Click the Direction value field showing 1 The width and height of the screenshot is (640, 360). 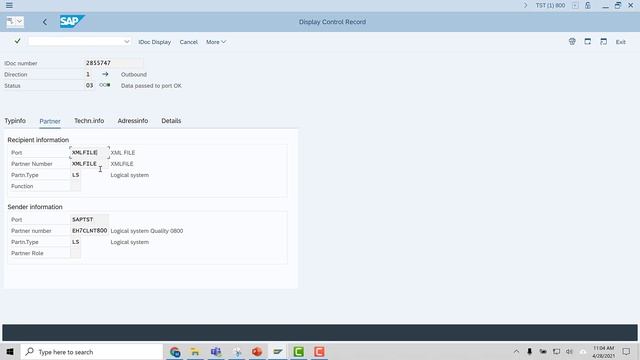89,74
